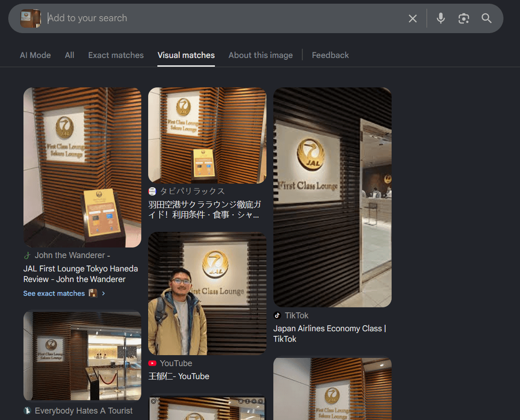520x420 pixels.
Task: Open the 王郁仁 - YouTube result link
Action: coord(179,376)
